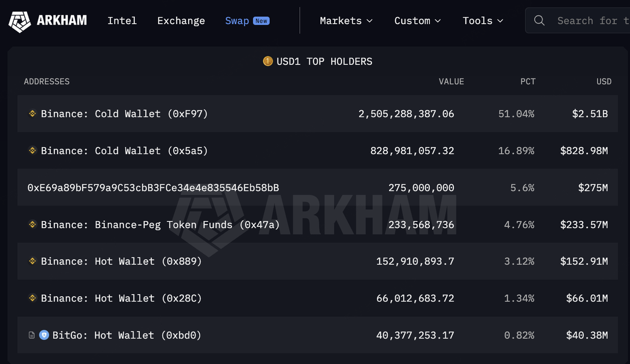Click Binance icon beside Hot Wallet (0x889)
The height and width of the screenshot is (364, 630).
(x=32, y=261)
